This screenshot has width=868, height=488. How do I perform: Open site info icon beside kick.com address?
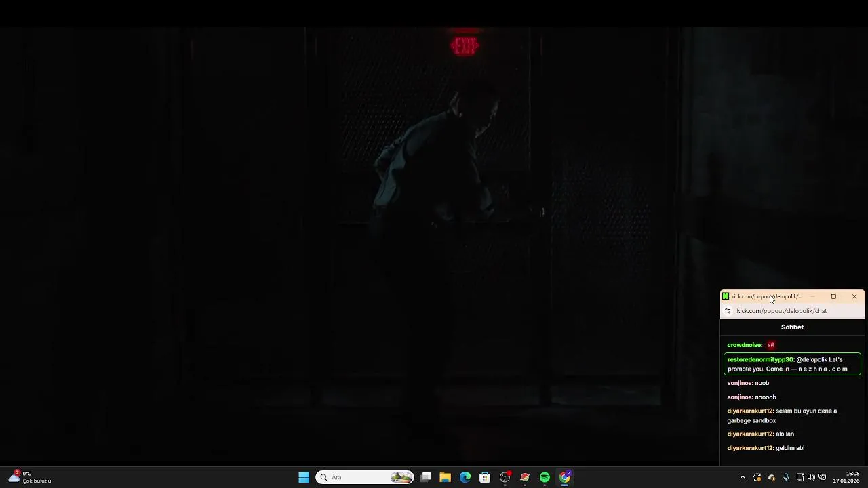[x=728, y=311]
